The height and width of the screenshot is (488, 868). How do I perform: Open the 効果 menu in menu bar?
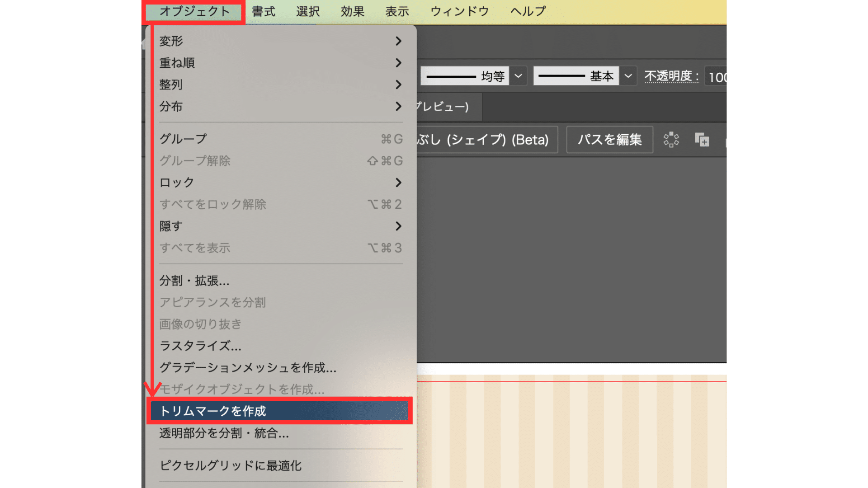tap(353, 11)
